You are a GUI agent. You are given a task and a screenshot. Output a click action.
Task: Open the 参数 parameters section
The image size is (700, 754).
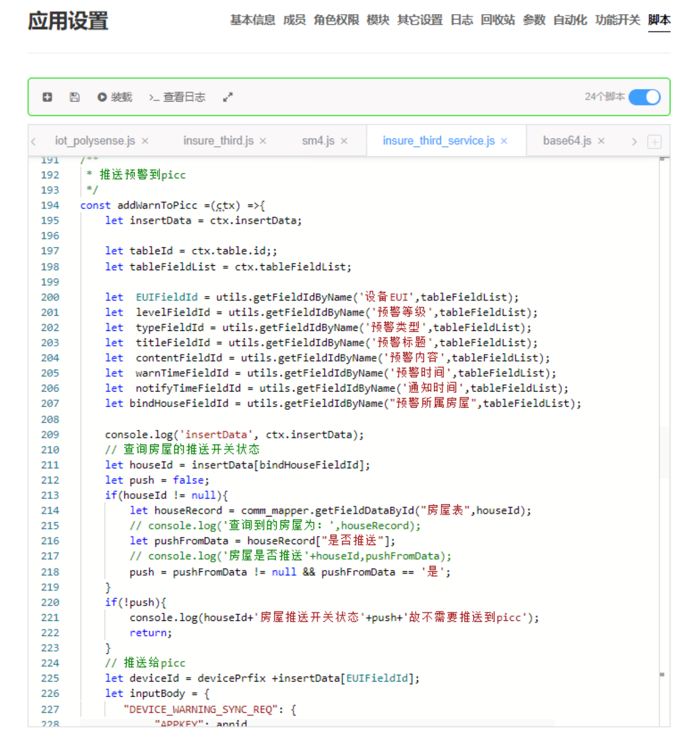pos(534,20)
